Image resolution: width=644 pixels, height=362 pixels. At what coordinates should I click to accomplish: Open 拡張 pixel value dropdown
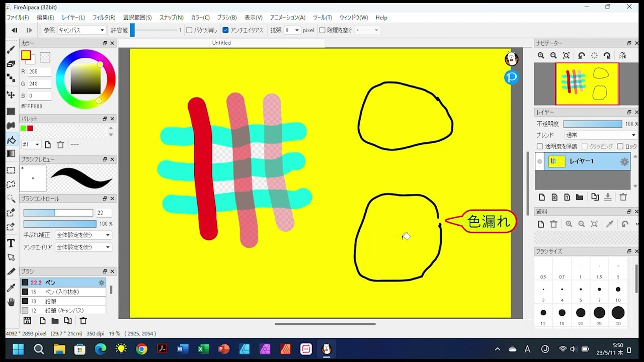pyautogui.click(x=292, y=30)
